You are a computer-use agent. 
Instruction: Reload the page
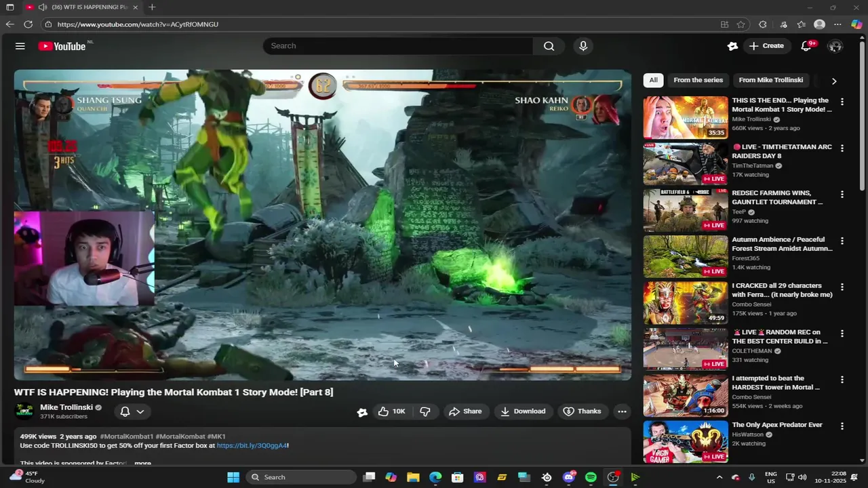(x=28, y=24)
